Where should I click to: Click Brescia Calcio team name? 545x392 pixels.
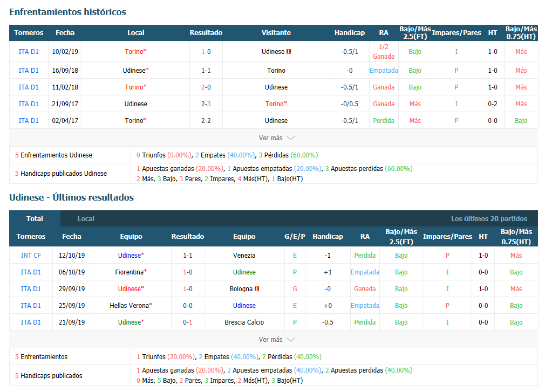244,322
